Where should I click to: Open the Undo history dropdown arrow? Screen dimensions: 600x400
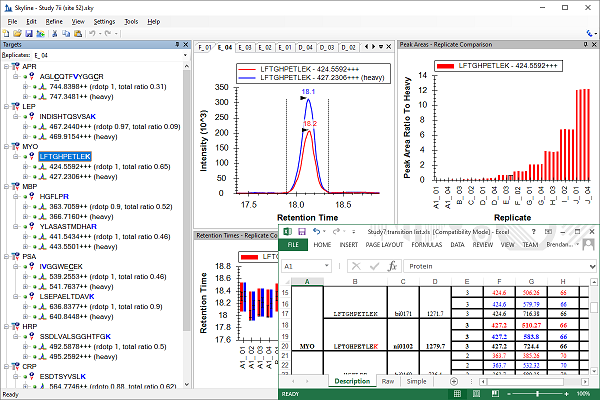(x=99, y=34)
